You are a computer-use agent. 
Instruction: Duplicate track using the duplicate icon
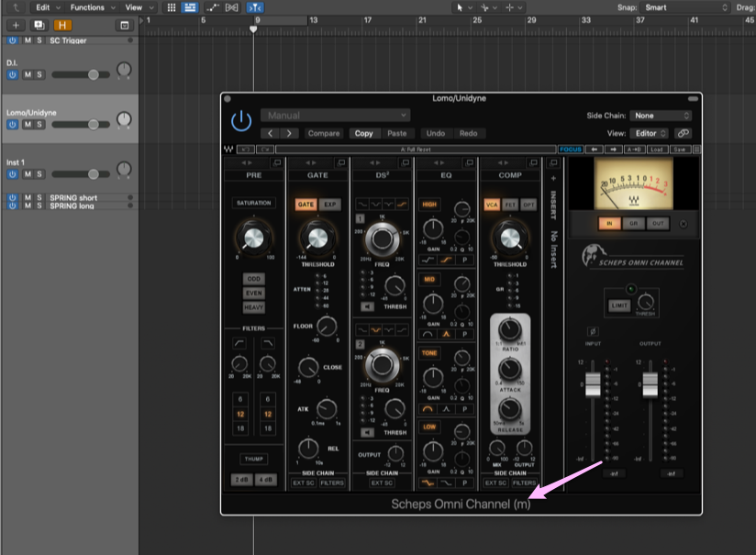point(39,25)
